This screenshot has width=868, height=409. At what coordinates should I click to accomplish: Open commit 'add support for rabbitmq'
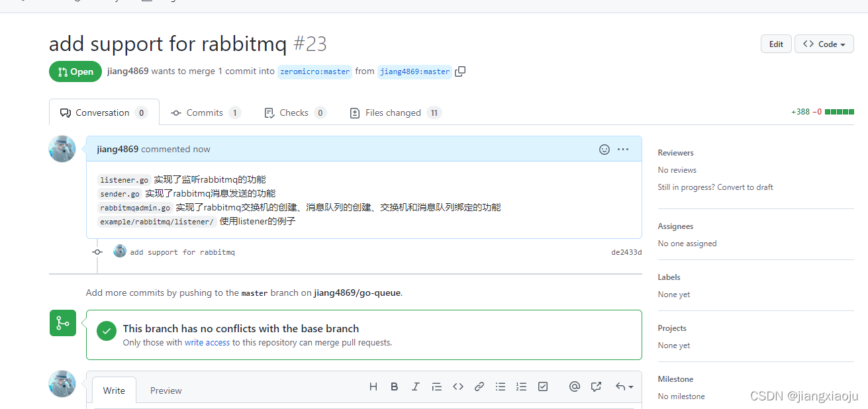coord(183,252)
